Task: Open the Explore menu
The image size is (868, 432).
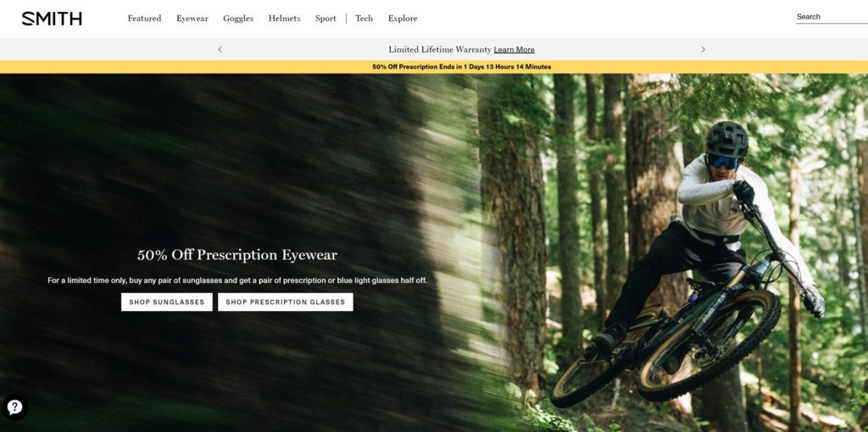Action: (403, 19)
